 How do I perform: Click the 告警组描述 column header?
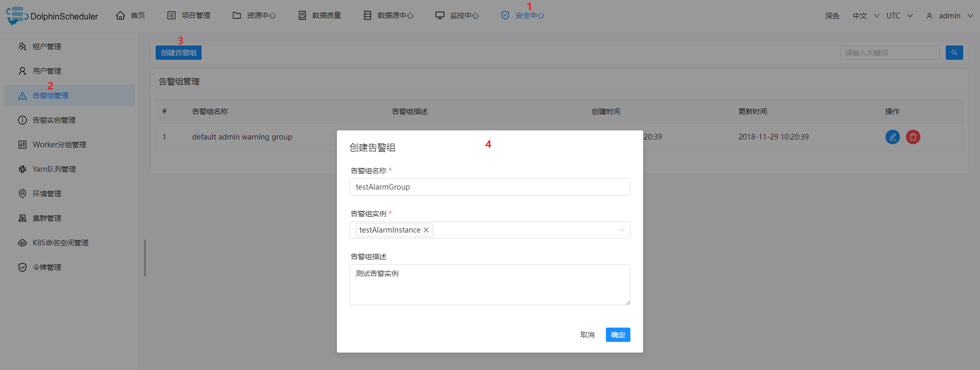[x=410, y=111]
